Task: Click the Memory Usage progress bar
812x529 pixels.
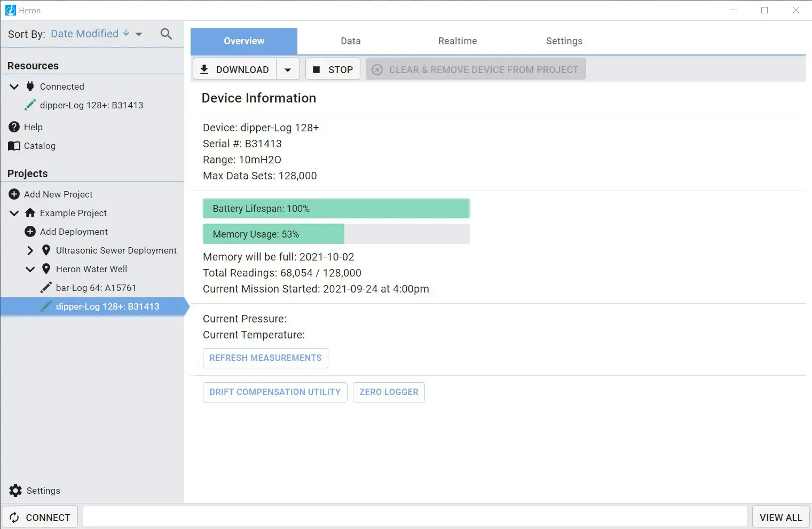Action: click(336, 234)
